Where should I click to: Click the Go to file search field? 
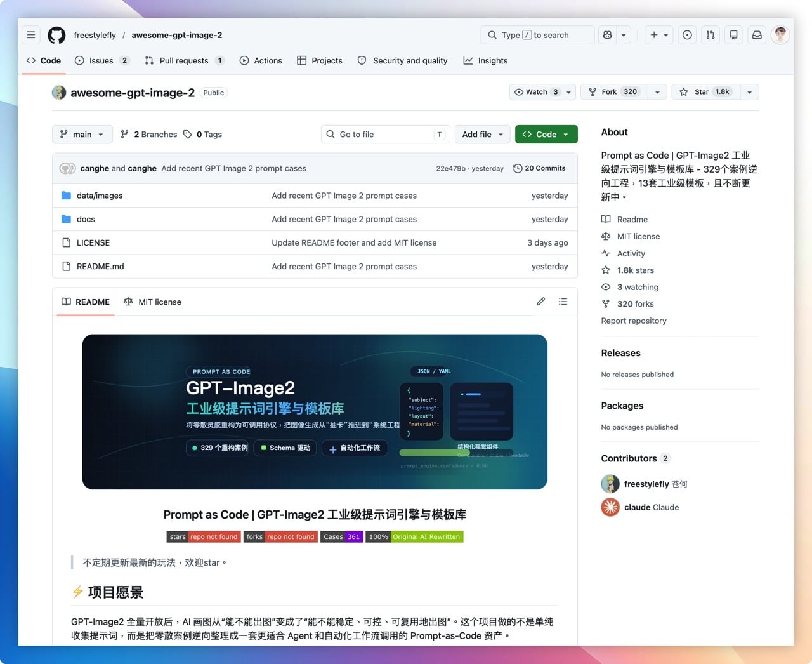(x=384, y=134)
